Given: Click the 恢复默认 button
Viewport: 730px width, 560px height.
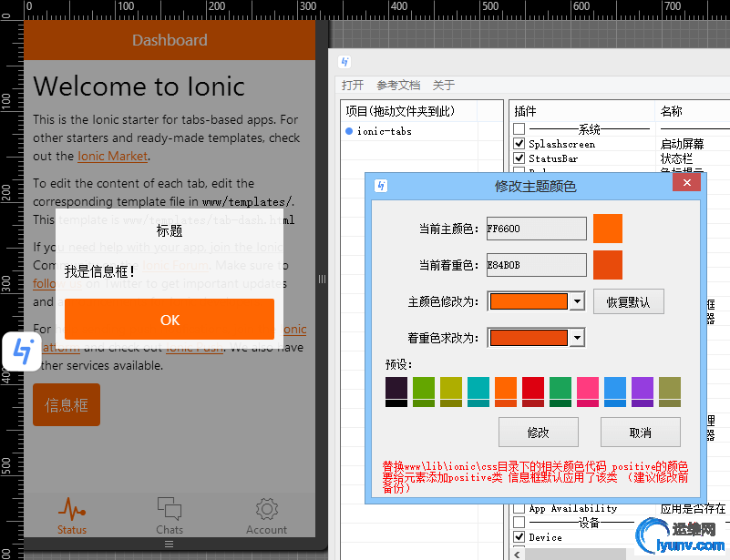Looking at the screenshot, I should click(x=629, y=302).
